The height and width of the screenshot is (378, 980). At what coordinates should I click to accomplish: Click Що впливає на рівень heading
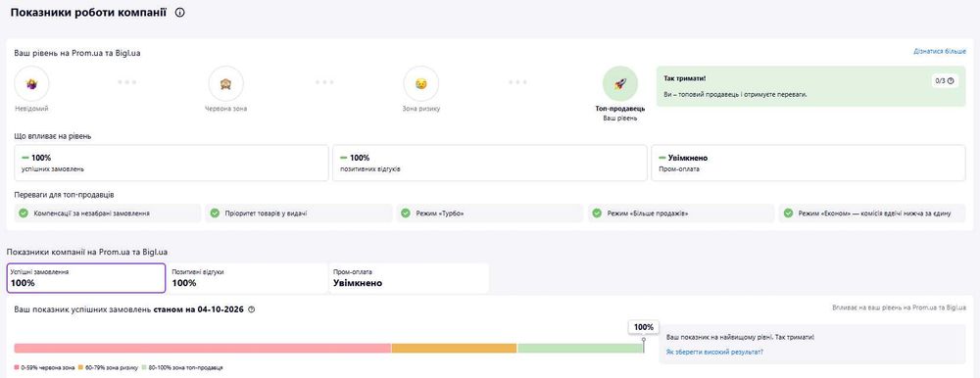pyautogui.click(x=53, y=135)
